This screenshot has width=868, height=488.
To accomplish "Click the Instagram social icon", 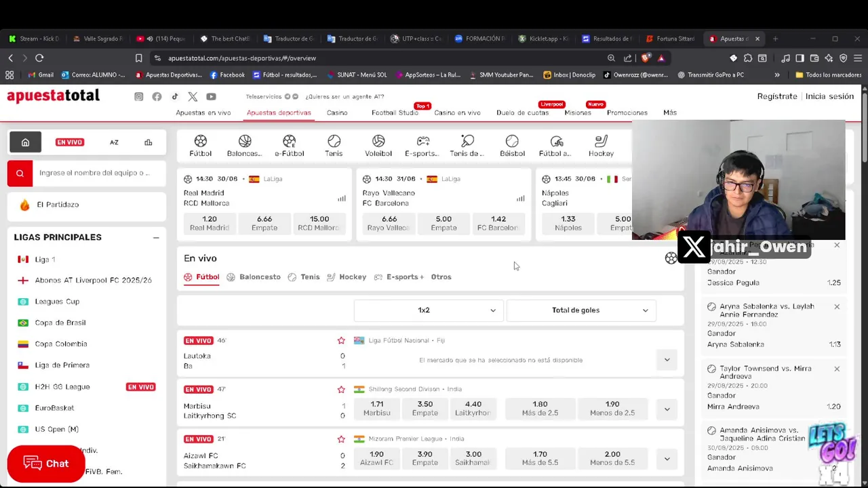I will pyautogui.click(x=139, y=97).
